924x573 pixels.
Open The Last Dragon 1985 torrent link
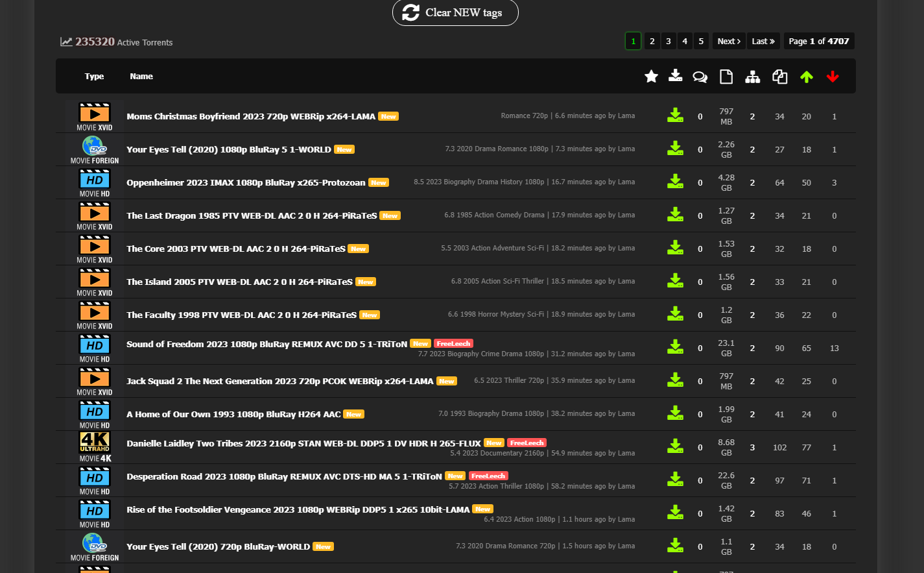click(252, 215)
